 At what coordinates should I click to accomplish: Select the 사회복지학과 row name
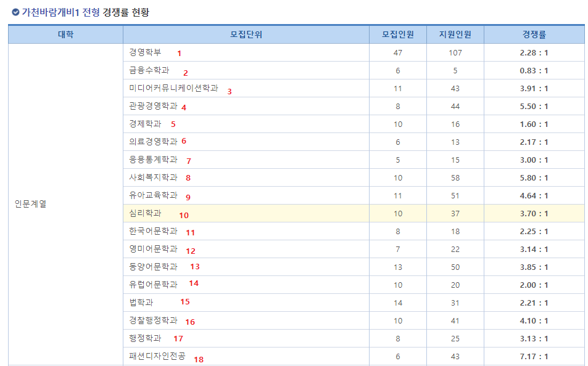pos(153,177)
